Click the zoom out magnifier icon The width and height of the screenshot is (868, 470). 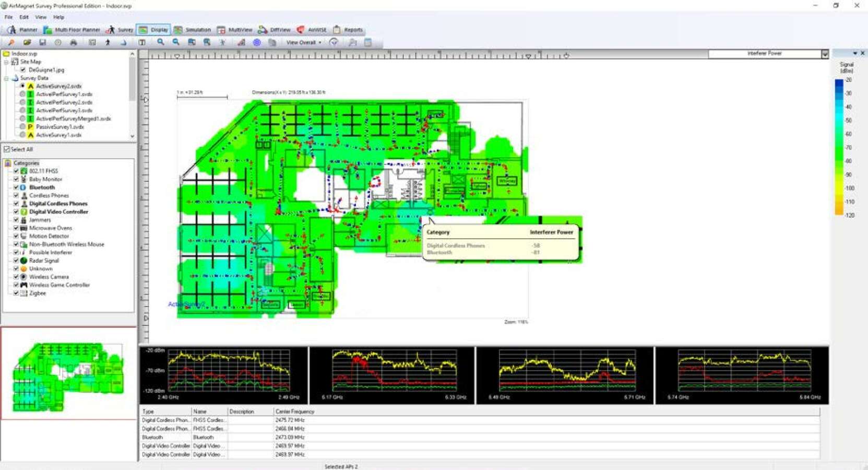click(176, 42)
